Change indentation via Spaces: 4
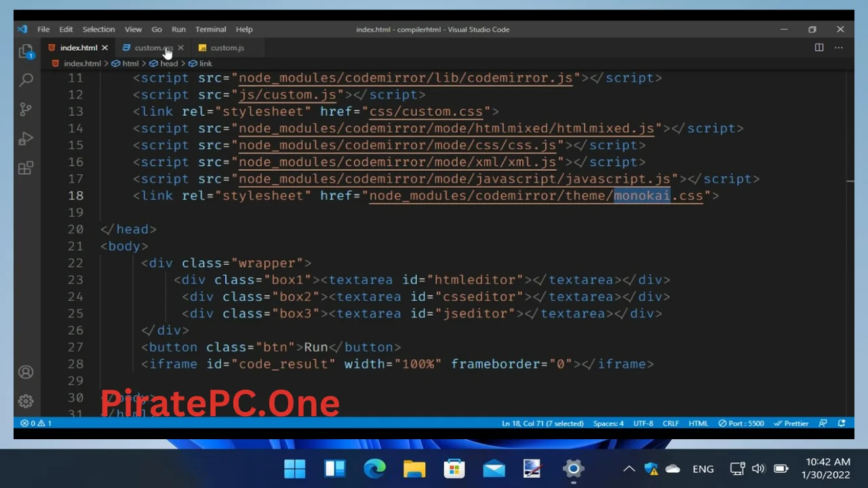This screenshot has height=488, width=868. [608, 423]
